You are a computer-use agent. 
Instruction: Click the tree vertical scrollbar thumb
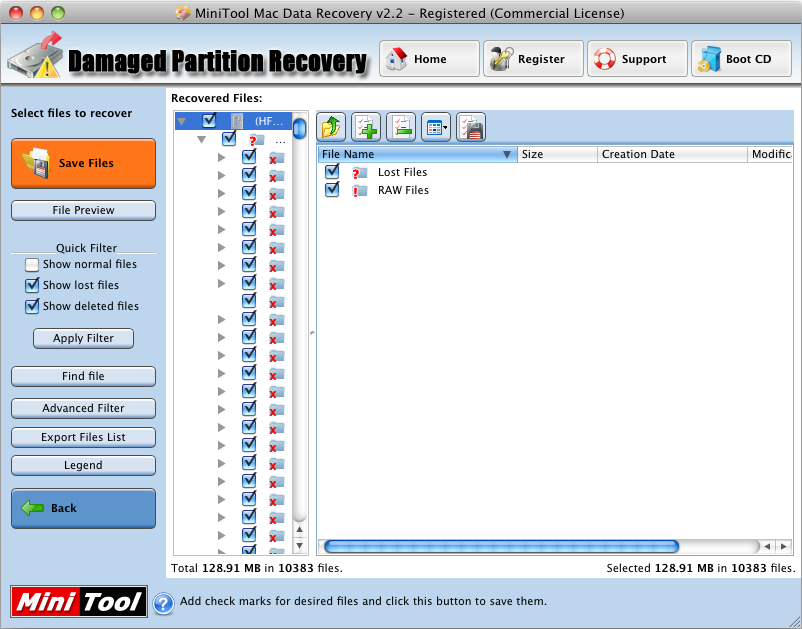pos(300,128)
